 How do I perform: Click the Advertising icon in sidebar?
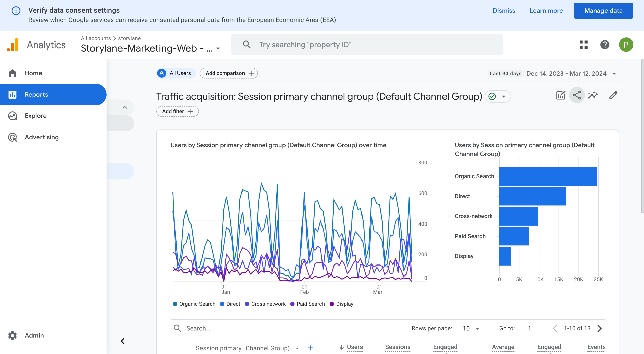pyautogui.click(x=12, y=137)
